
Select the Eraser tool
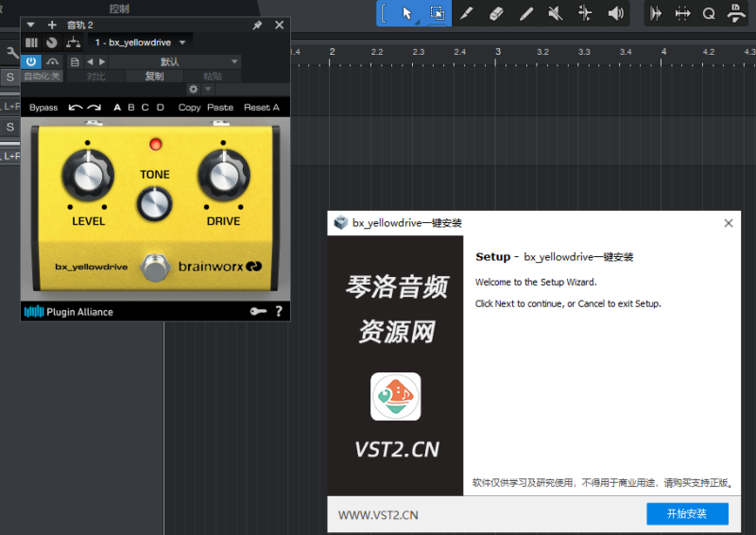tap(496, 13)
